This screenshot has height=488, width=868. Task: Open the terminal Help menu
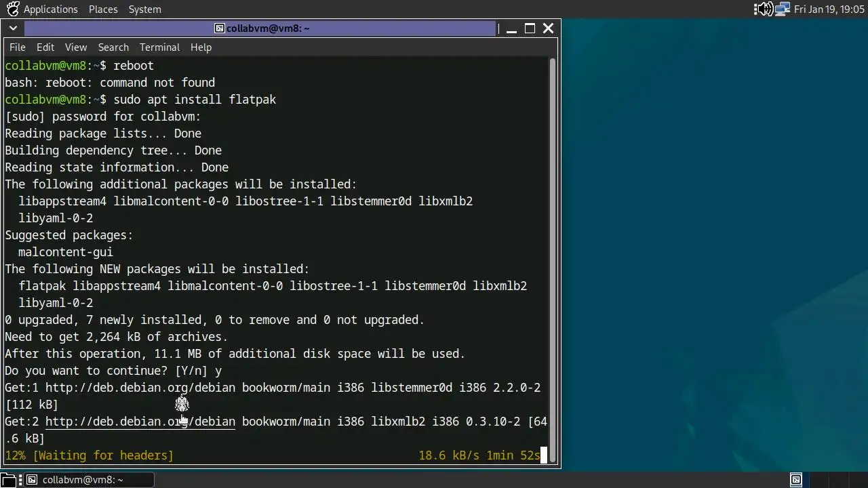pos(201,47)
